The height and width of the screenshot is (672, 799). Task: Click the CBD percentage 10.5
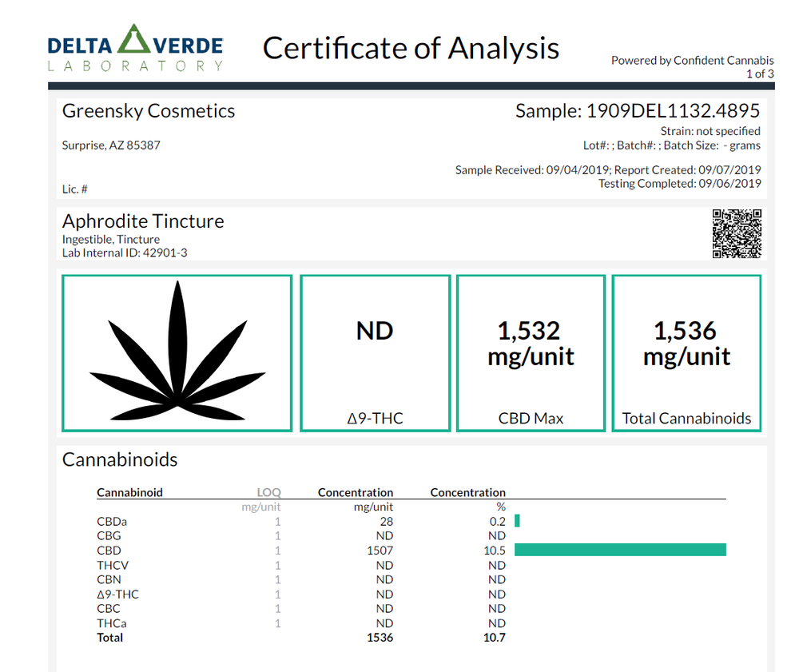[x=495, y=551]
